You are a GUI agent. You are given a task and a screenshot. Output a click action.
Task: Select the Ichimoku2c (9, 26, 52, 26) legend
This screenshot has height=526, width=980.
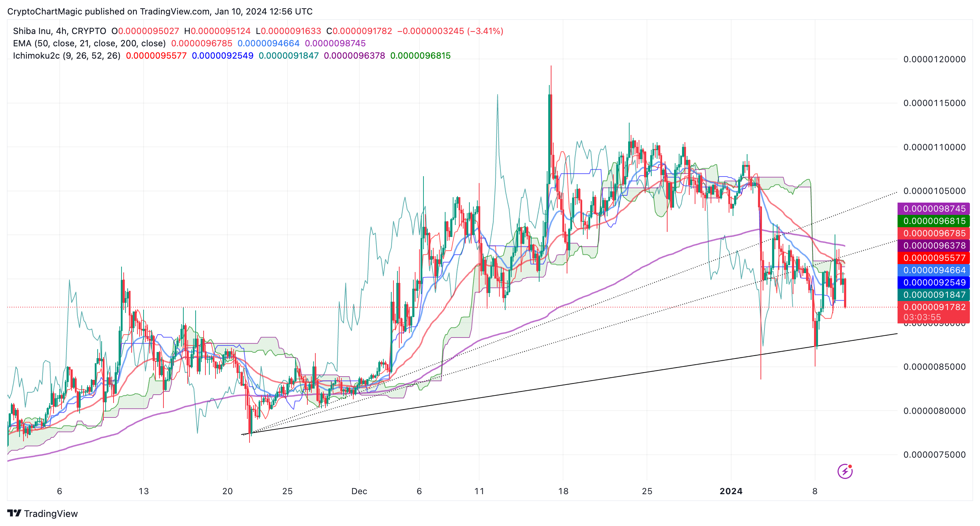(67, 56)
